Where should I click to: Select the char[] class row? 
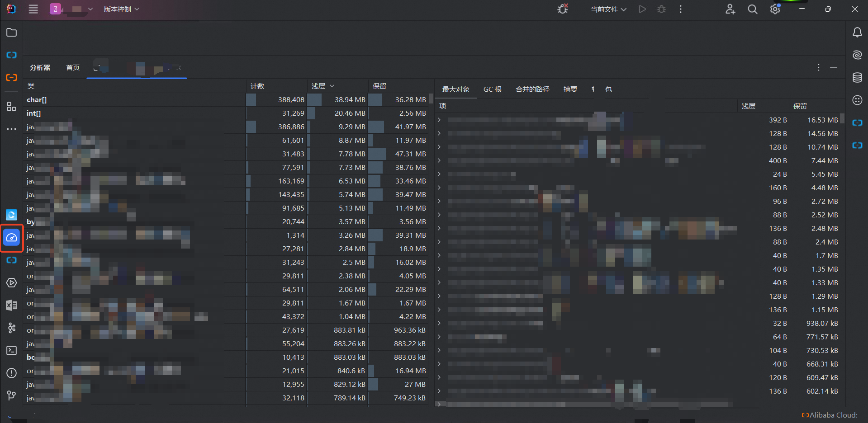[37, 100]
